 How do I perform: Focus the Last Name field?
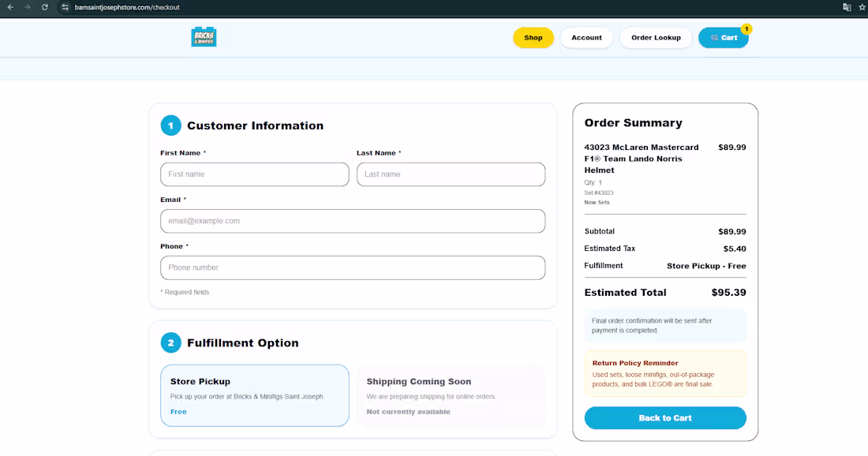(451, 174)
